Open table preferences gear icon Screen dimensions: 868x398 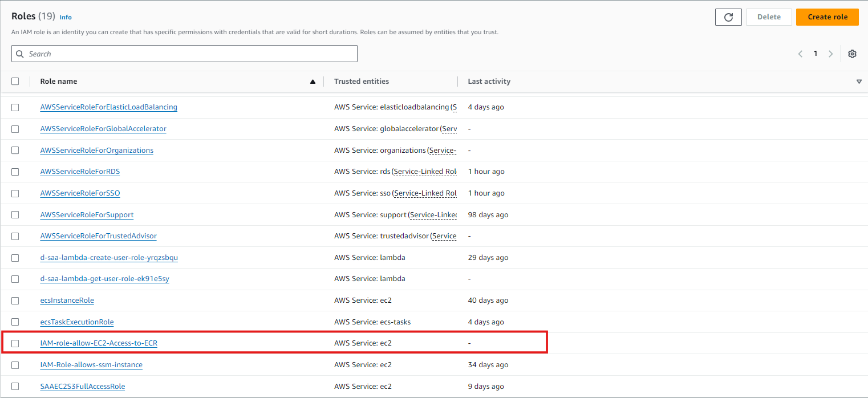click(852, 54)
